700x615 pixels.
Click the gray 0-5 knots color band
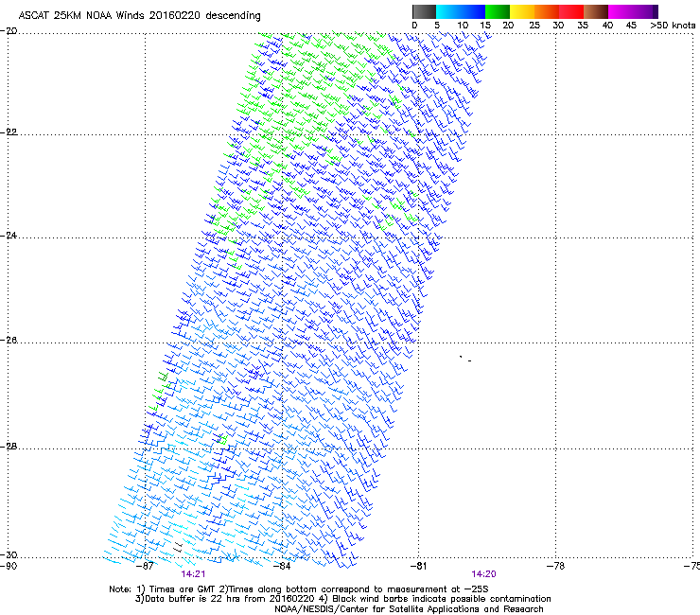[424, 11]
